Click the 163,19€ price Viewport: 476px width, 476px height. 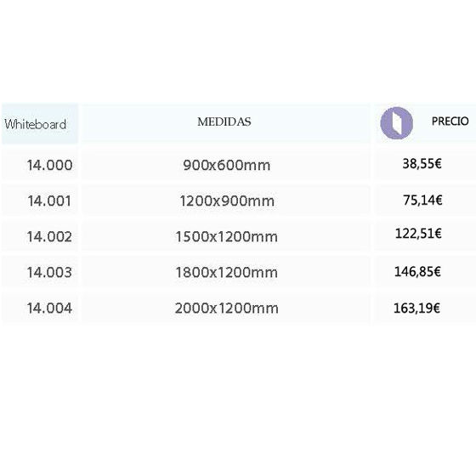416,309
